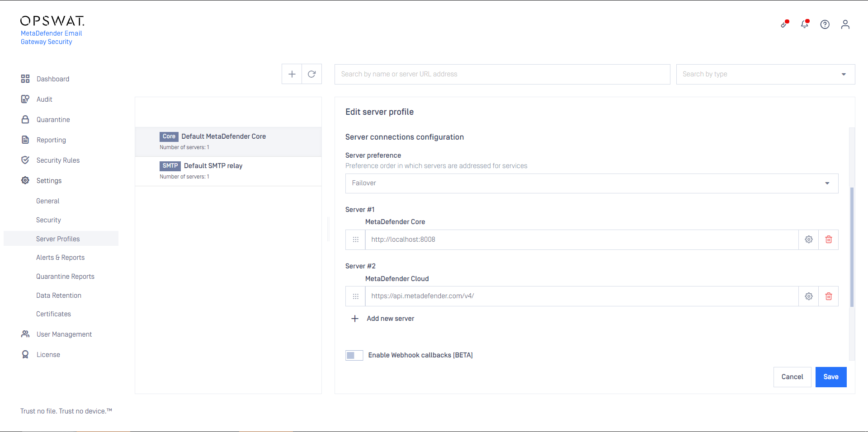This screenshot has width=868, height=432.
Task: Open the Server preference Failover dropdown
Action: pyautogui.click(x=592, y=183)
